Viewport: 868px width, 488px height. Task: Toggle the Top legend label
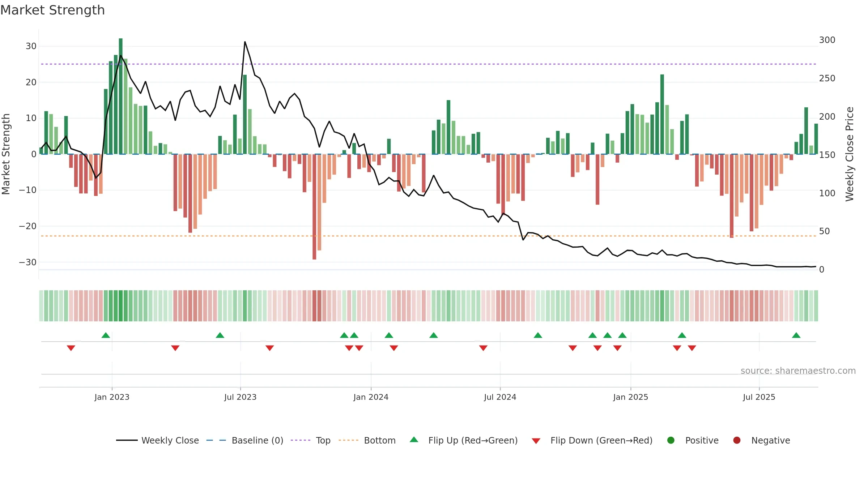[x=323, y=441]
